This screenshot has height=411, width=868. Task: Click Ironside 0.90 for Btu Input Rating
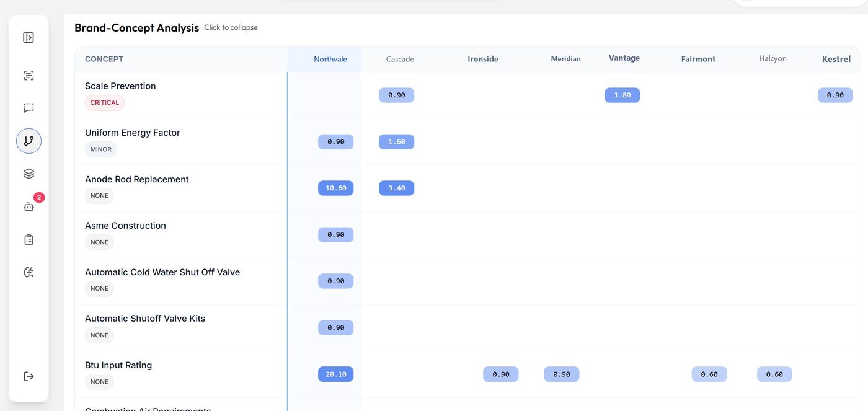tap(501, 374)
